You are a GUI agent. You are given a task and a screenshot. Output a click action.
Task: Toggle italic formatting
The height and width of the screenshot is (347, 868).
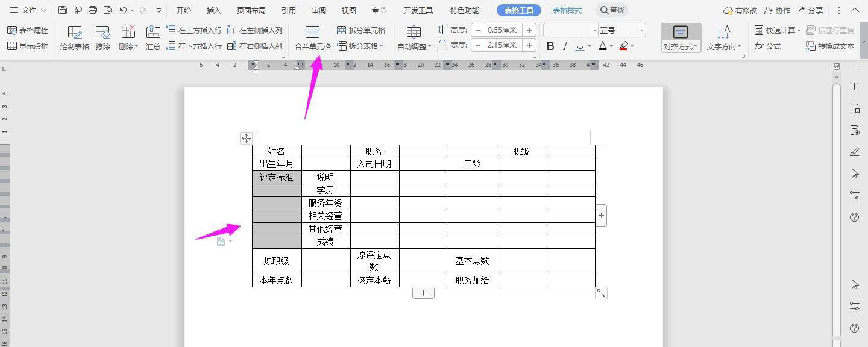(x=565, y=45)
